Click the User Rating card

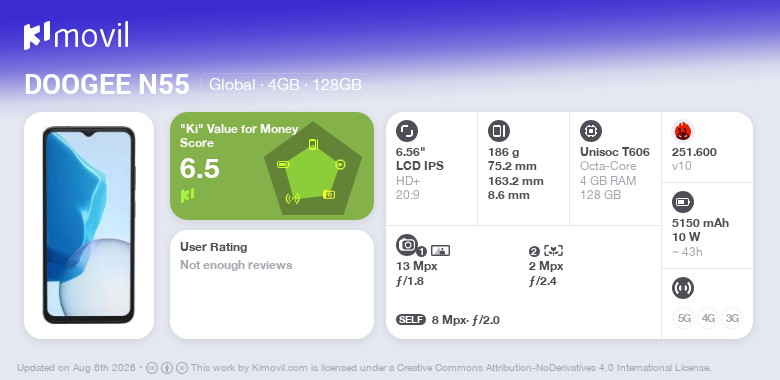point(272,285)
